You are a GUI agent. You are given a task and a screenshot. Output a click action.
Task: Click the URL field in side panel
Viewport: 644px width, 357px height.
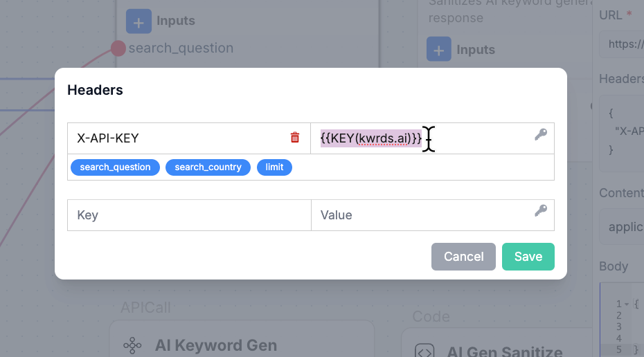[621, 44]
